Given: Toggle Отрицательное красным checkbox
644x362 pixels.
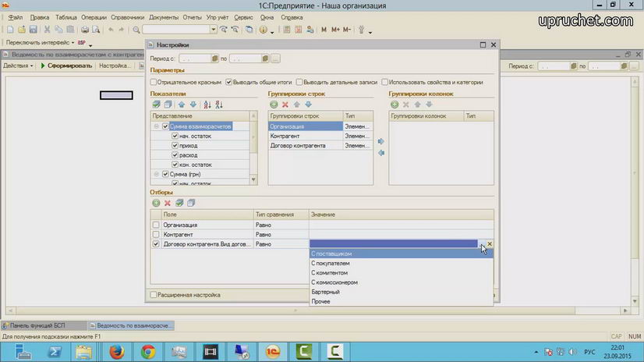Looking at the screenshot, I should tap(154, 82).
